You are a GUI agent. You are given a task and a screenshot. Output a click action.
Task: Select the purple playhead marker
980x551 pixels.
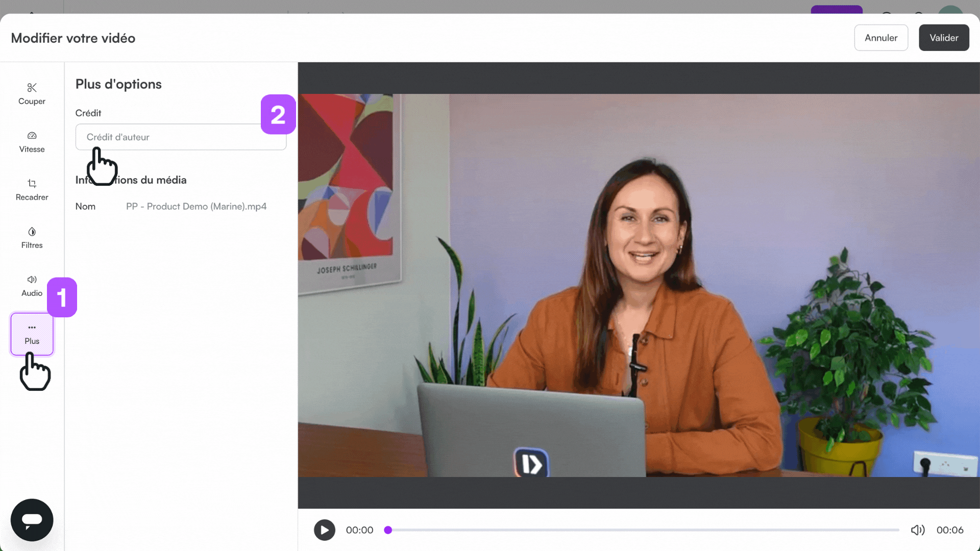388,530
